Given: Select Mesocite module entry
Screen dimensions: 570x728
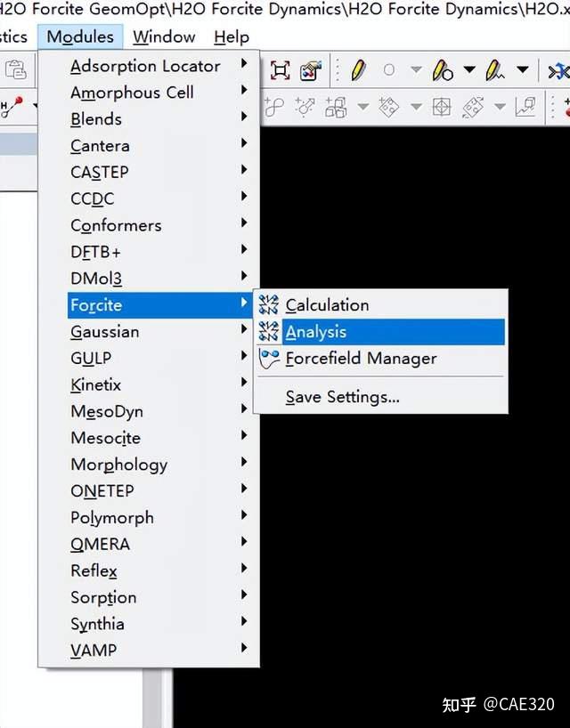Looking at the screenshot, I should click(x=159, y=438).
